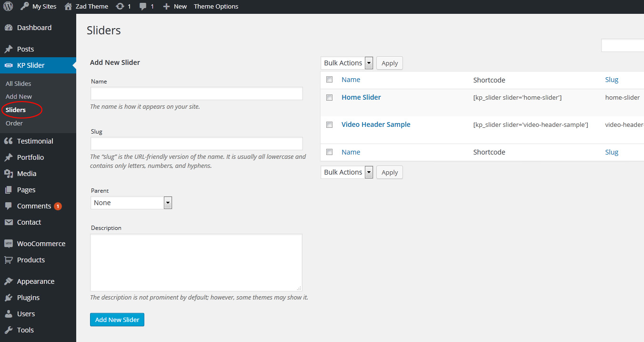Tick the Video Header Sample checkbox
Screen dimensions: 644x342
329,124
